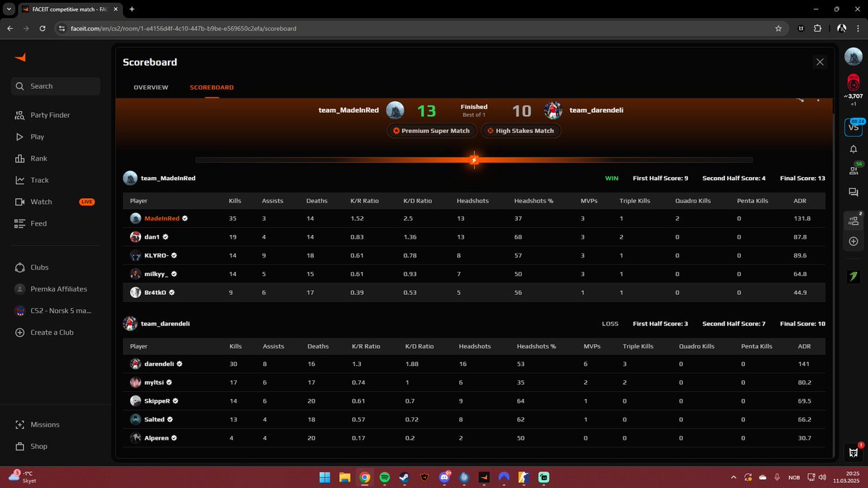Open Steam from the taskbar
868x488 pixels.
[x=404, y=477]
